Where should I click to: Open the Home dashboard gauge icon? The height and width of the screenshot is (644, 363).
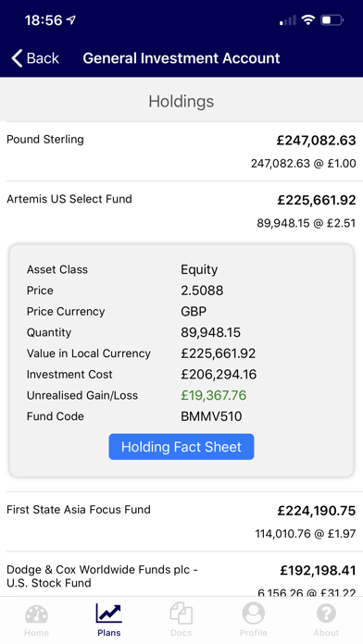[36, 614]
